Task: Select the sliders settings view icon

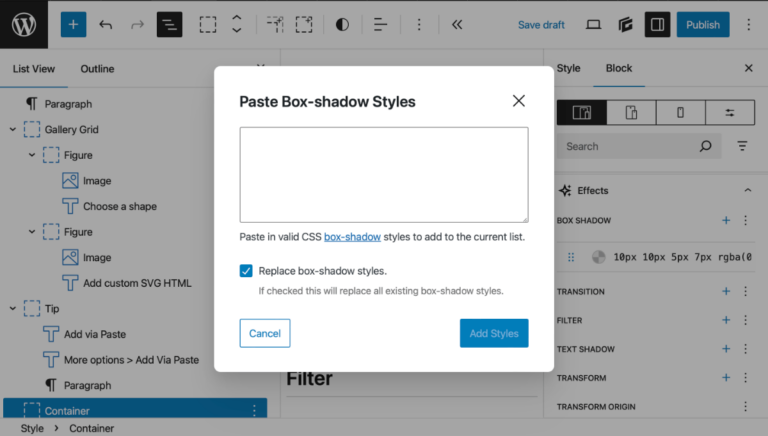Action: coord(730,113)
